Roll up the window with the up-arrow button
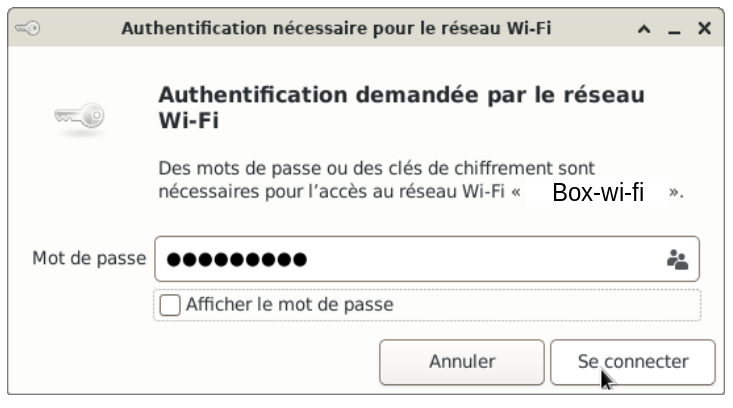733x408 pixels. pyautogui.click(x=644, y=29)
